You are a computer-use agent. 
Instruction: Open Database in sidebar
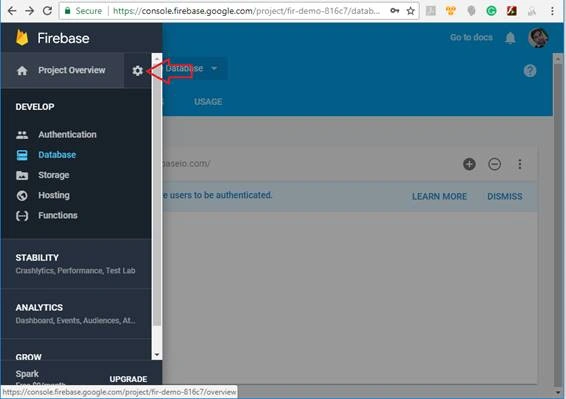coord(57,155)
